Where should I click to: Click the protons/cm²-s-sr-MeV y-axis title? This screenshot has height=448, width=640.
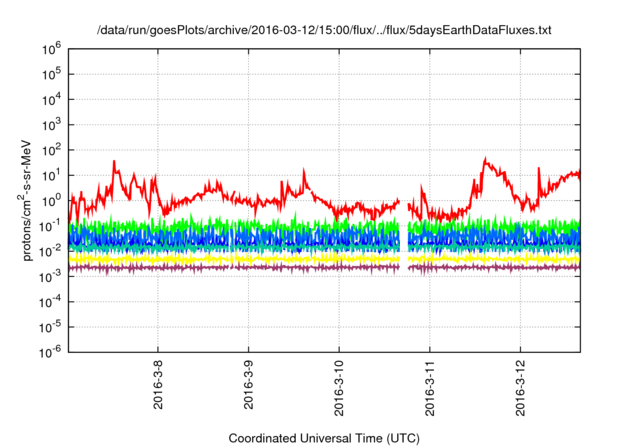pos(26,200)
